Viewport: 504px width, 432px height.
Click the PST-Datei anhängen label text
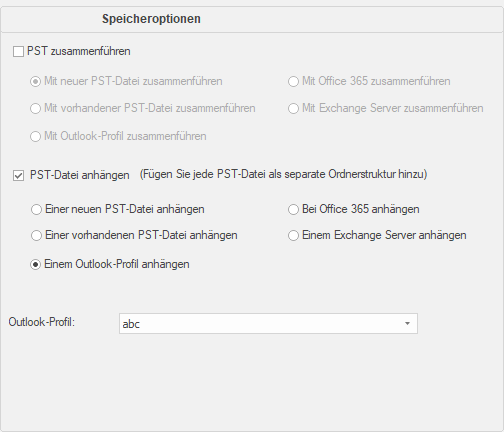point(80,175)
